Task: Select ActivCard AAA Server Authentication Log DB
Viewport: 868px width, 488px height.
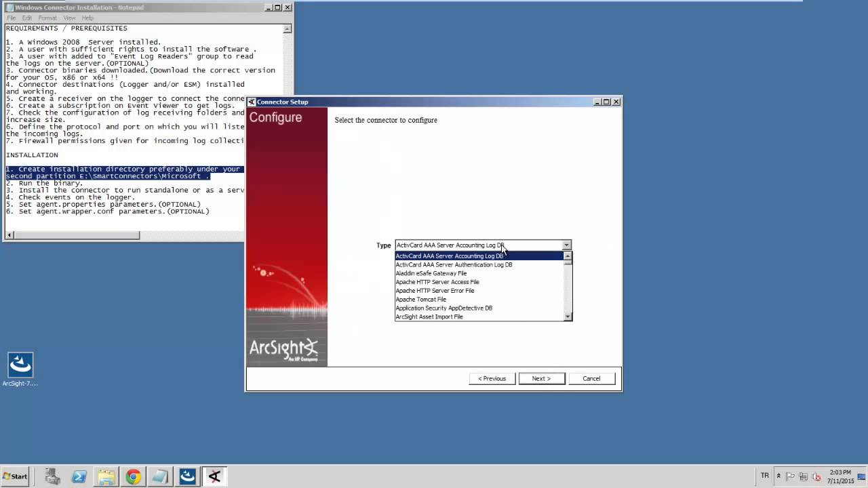Action: click(479, 265)
